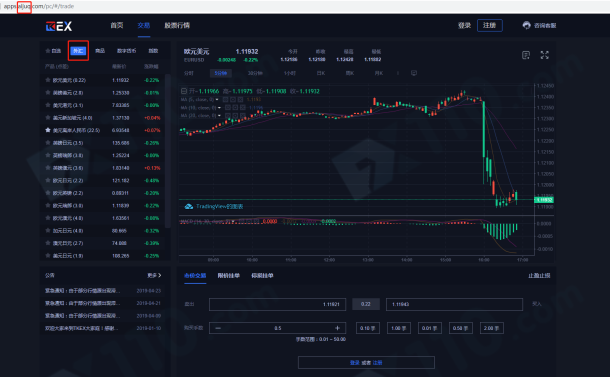Screen dimensions: 610x377
Task: Open the announcement dated 2019-04-23
Action: [103, 291]
